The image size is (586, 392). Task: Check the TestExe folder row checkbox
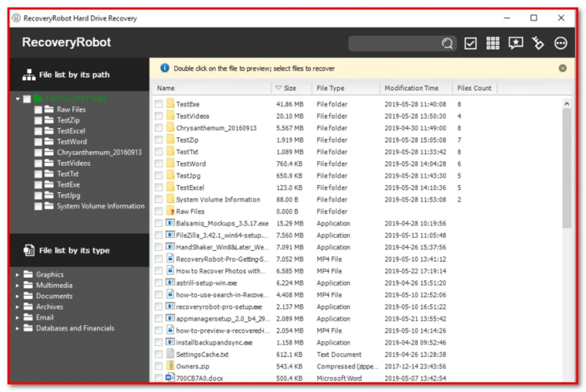[159, 104]
